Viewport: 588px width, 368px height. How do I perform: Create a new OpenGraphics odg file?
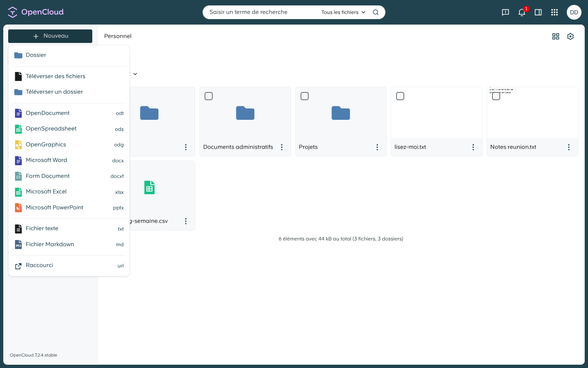coord(69,145)
